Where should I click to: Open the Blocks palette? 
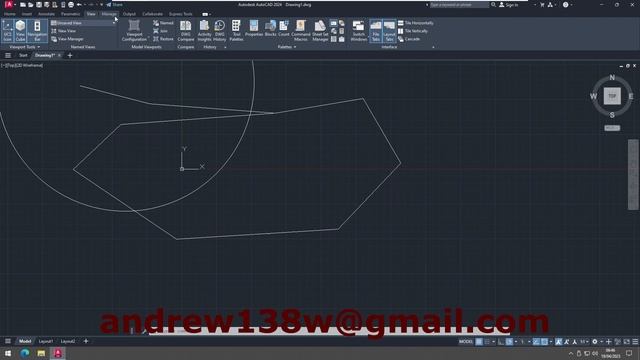tap(270, 29)
